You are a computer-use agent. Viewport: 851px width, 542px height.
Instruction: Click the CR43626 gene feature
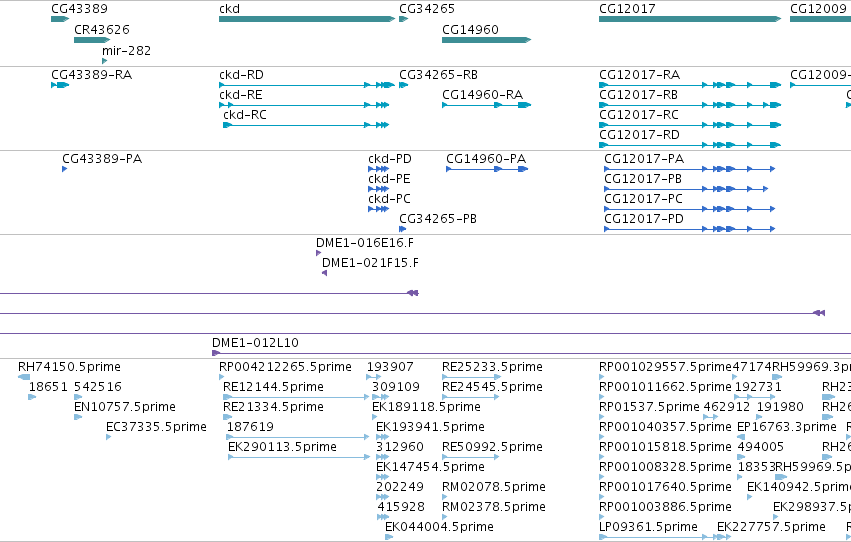click(x=92, y=40)
